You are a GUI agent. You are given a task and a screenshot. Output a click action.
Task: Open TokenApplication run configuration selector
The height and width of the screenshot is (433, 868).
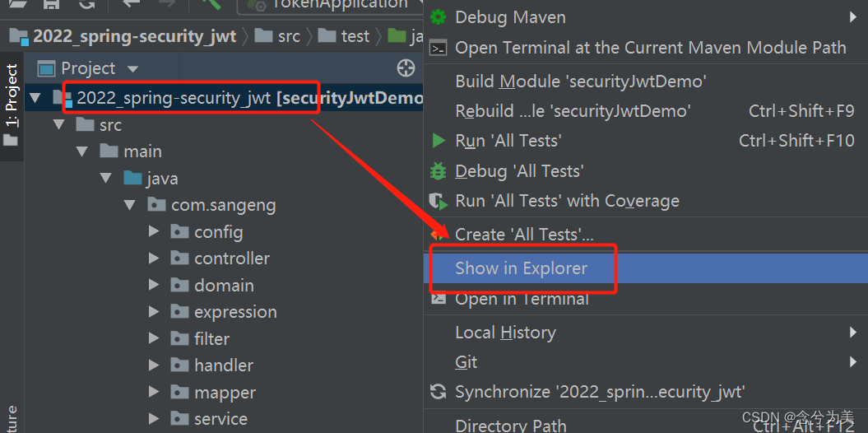click(331, 5)
